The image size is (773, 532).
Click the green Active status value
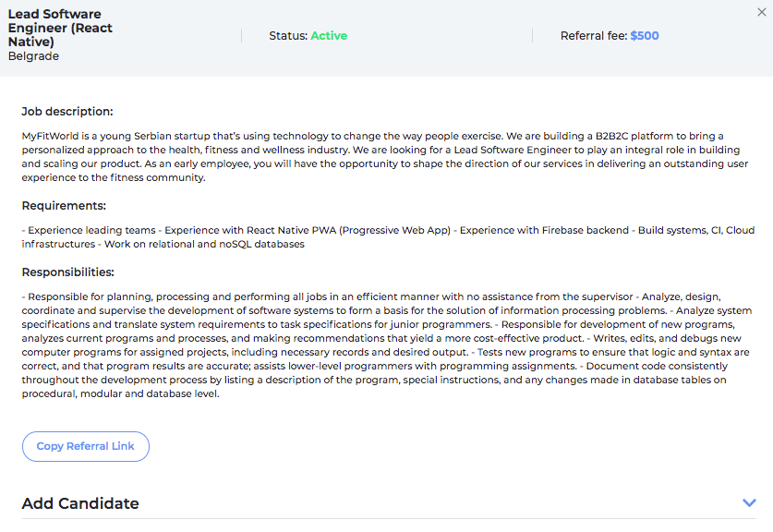(329, 35)
